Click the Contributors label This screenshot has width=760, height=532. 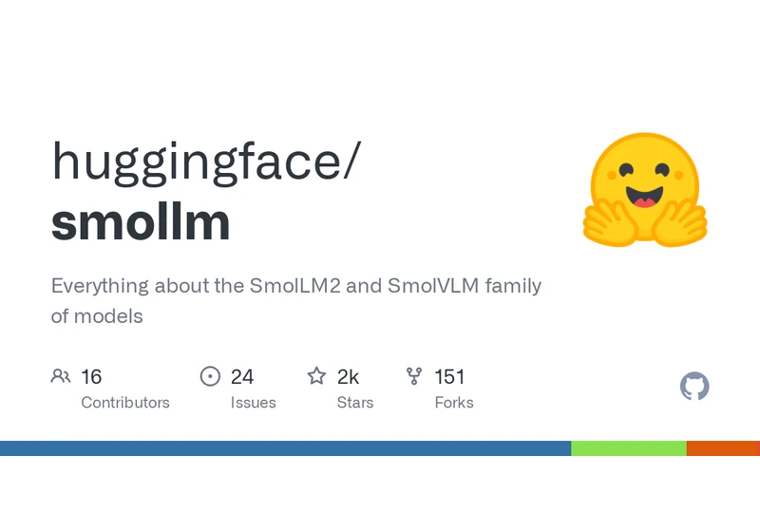tap(125, 402)
